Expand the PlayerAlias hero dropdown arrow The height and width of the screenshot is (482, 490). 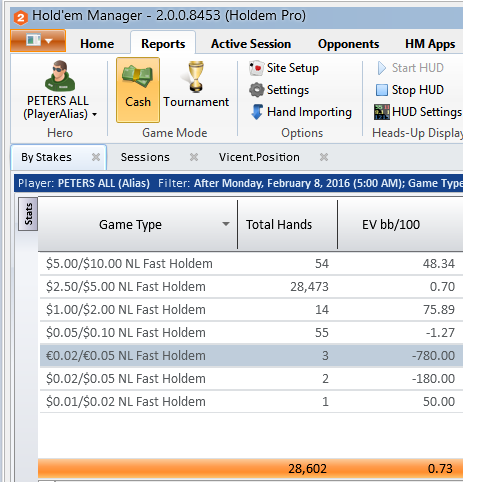95,115
